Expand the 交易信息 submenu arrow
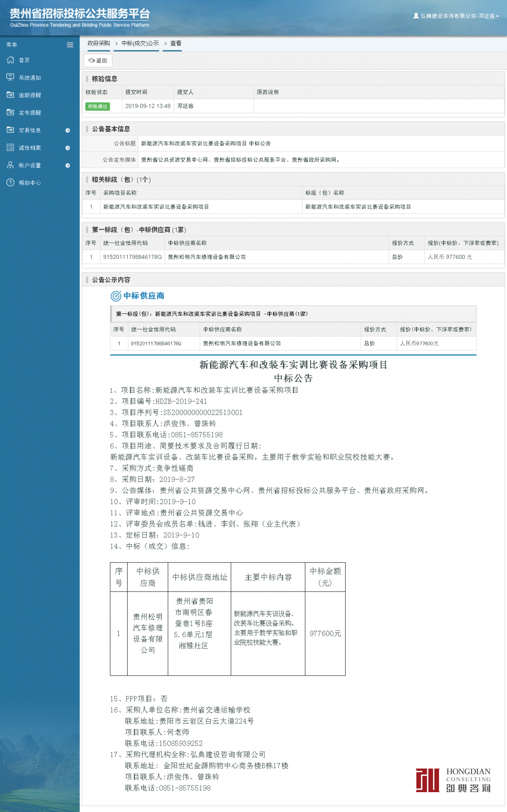507x812 pixels. tap(68, 130)
